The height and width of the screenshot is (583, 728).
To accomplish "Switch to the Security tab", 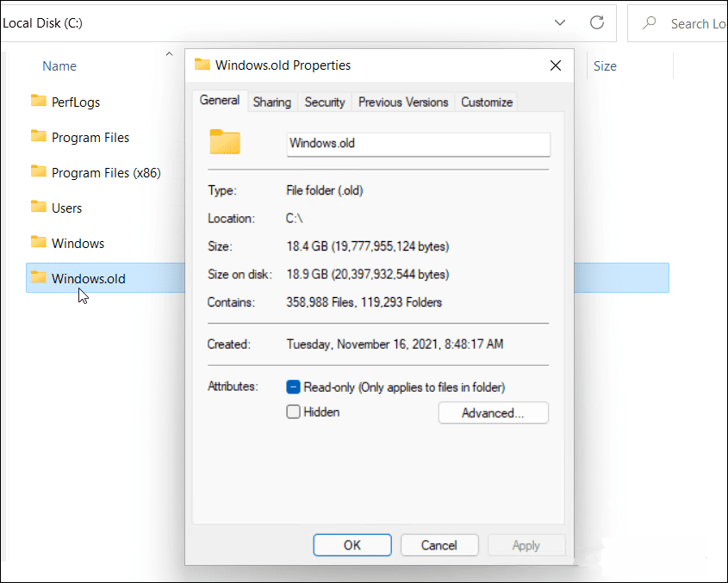I will 325,102.
